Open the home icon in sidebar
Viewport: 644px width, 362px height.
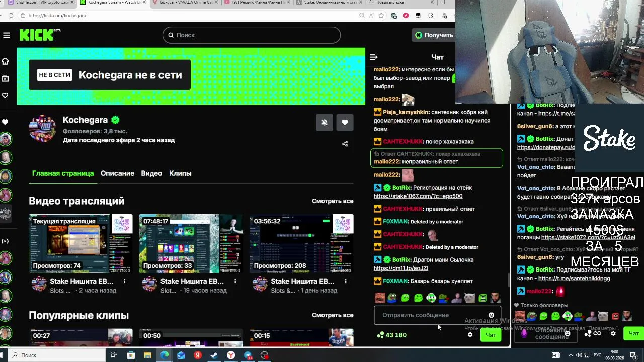pos(5,61)
